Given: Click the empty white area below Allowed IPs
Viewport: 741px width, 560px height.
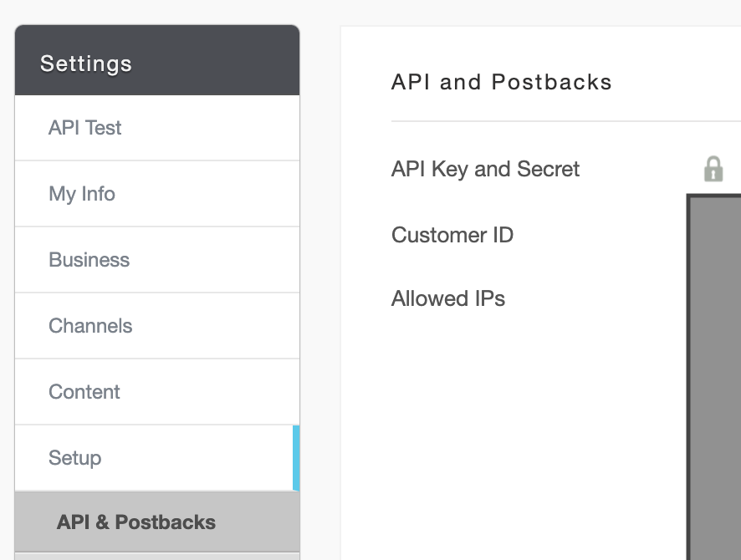Looking at the screenshot, I should pos(502,418).
